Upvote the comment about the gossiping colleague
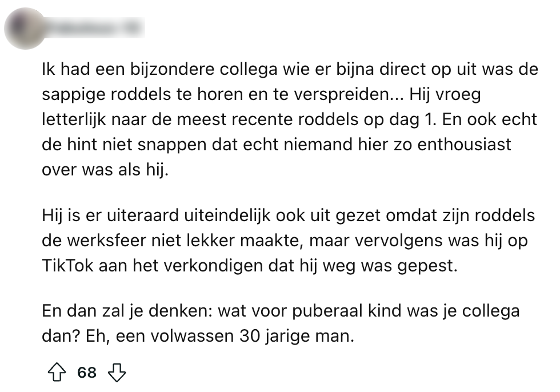Screen dimensions: 560x392 tap(55, 373)
